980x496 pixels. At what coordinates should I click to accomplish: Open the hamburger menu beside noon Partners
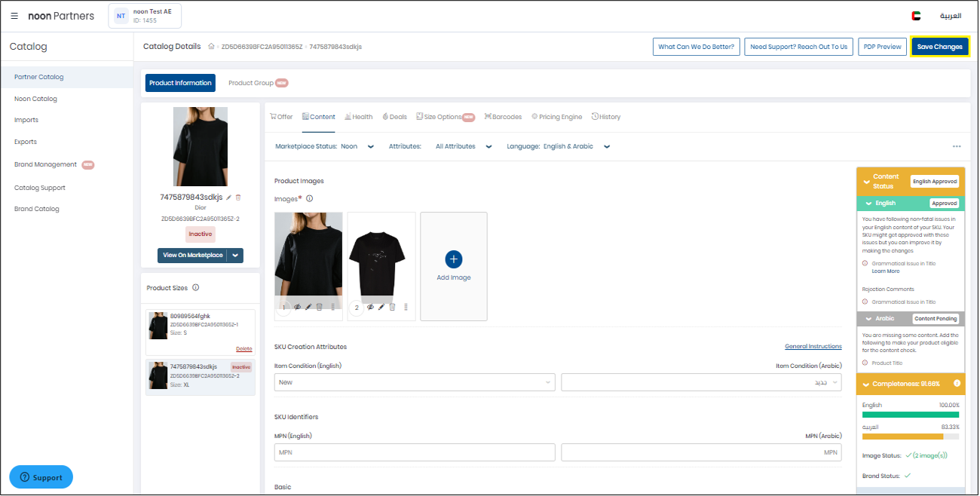pyautogui.click(x=14, y=16)
